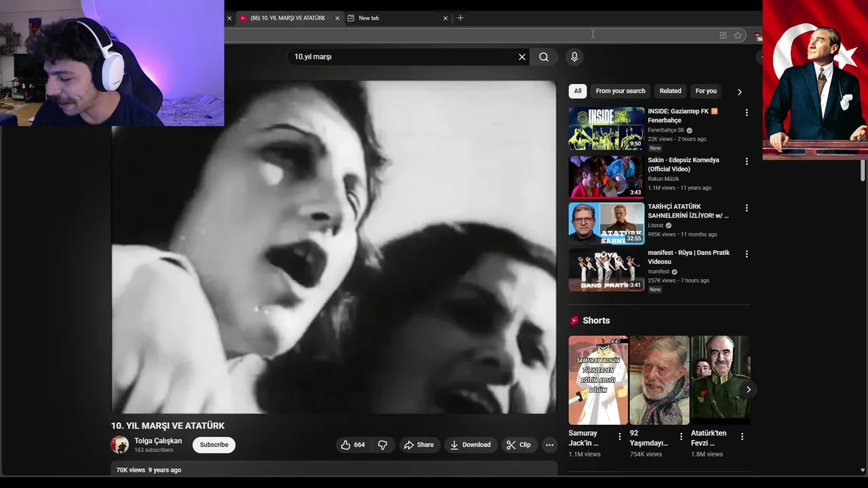Click 70K views 9 years ago description
This screenshot has width=868, height=488.
tap(149, 470)
